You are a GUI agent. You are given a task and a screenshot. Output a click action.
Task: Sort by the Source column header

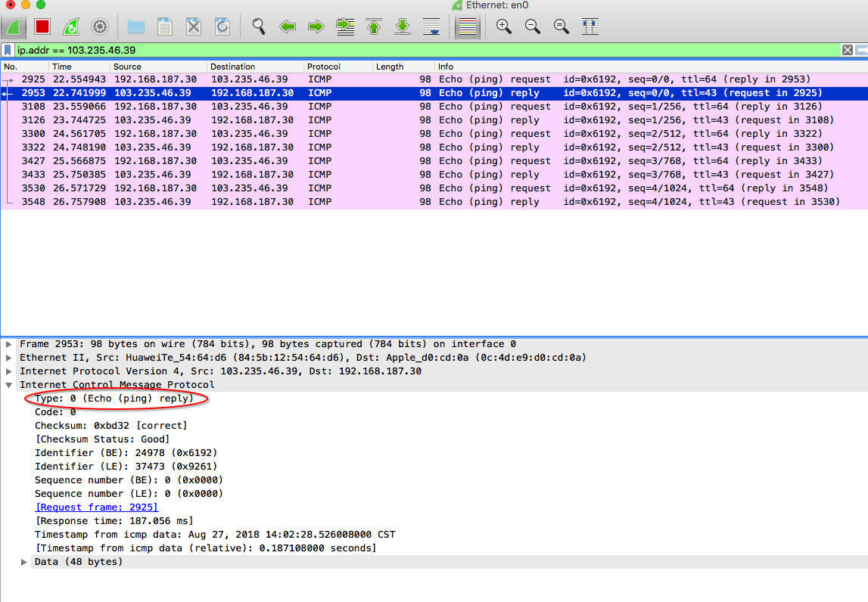click(x=158, y=67)
